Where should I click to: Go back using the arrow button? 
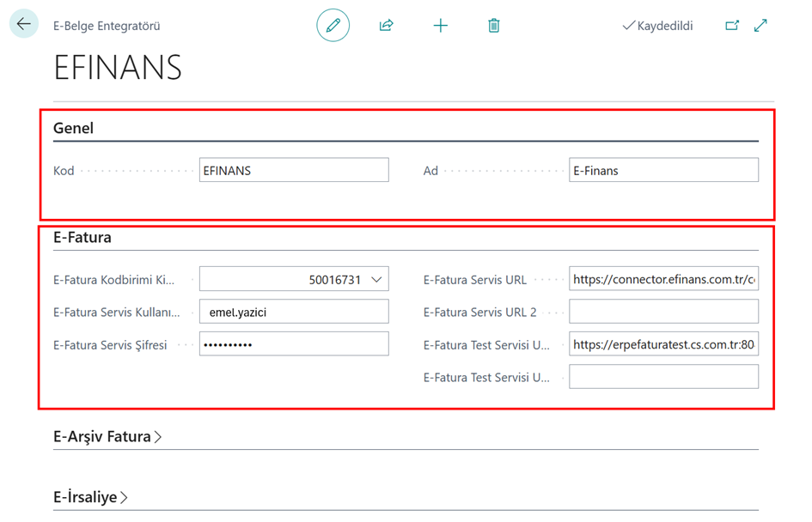[x=24, y=24]
